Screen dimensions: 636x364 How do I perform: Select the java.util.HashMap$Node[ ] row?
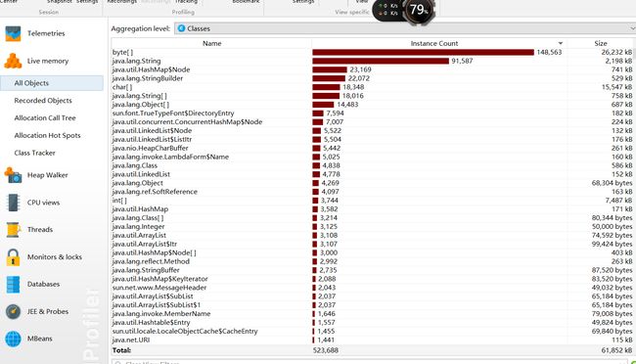[x=373, y=252]
